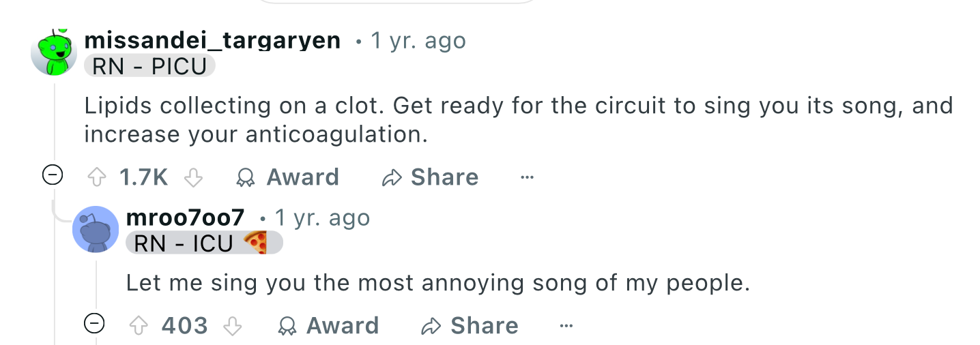Downvote missandei_targaryen's comment

(x=194, y=178)
